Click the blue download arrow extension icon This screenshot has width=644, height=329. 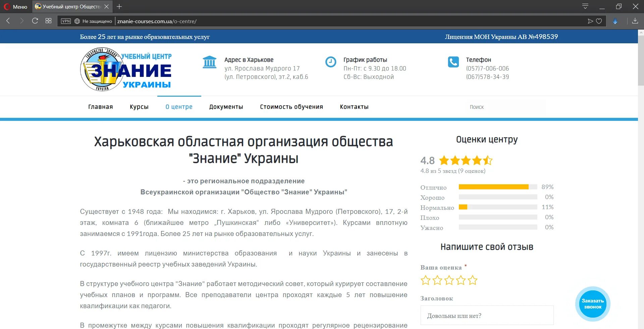coord(615,21)
